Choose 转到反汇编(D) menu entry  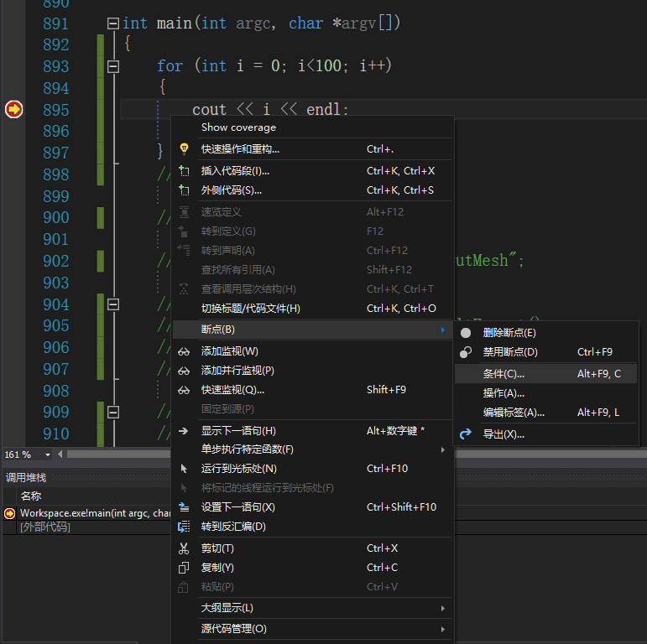[x=312, y=527]
